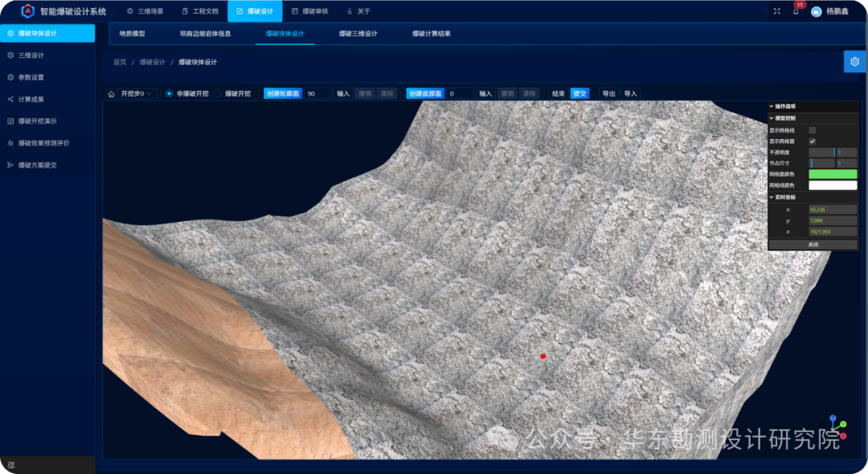Switch to the 爆破三维设计 tab

click(x=358, y=34)
